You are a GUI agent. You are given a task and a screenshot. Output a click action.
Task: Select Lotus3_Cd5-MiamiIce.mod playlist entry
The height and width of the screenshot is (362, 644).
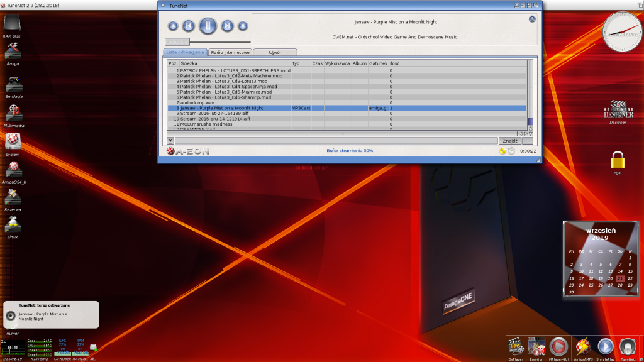(x=347, y=92)
